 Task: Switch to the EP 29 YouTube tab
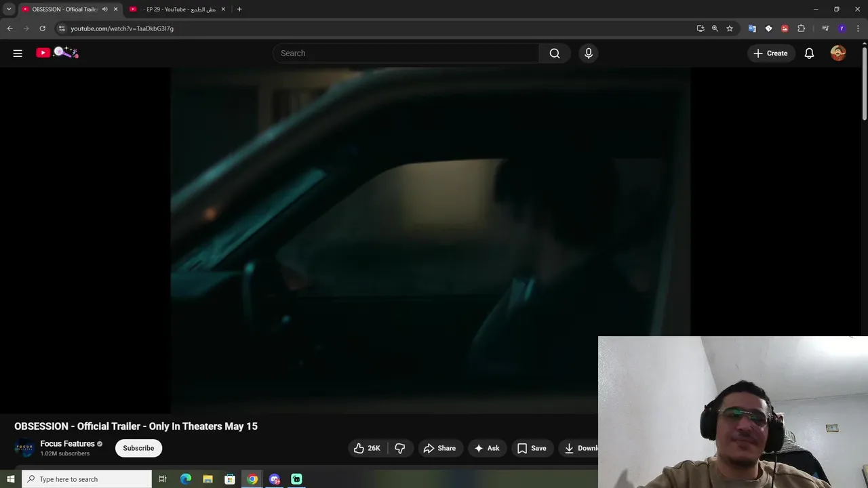[176, 9]
